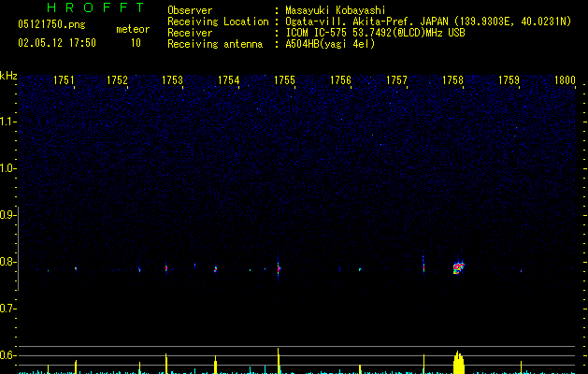588x374 pixels.
Task: Click the 1757 time marker
Action: (396, 80)
